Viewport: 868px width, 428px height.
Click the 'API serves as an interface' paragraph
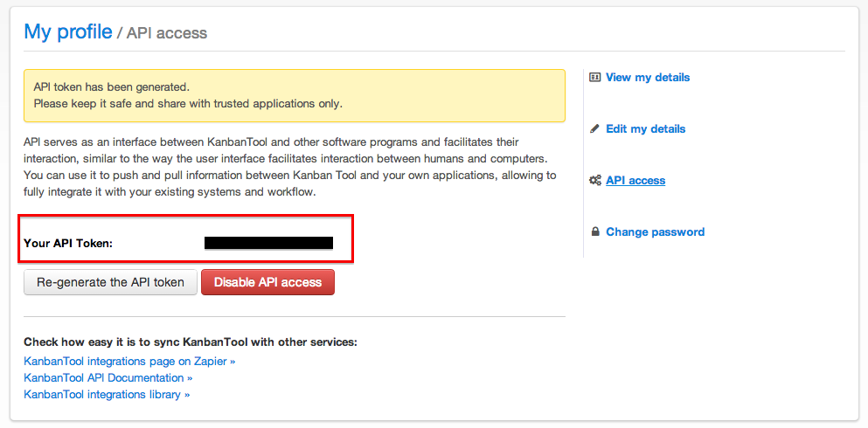tap(290, 168)
